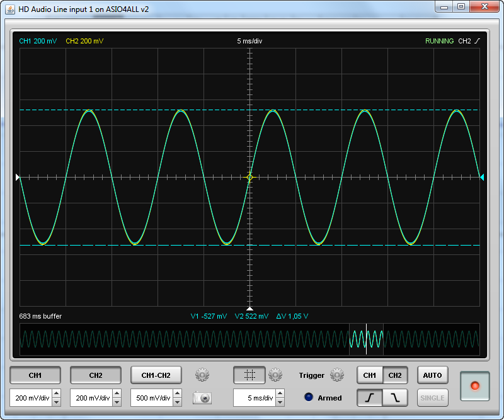Click the buffer overview position marker
Screen dimensions: 504x420
coord(367,339)
